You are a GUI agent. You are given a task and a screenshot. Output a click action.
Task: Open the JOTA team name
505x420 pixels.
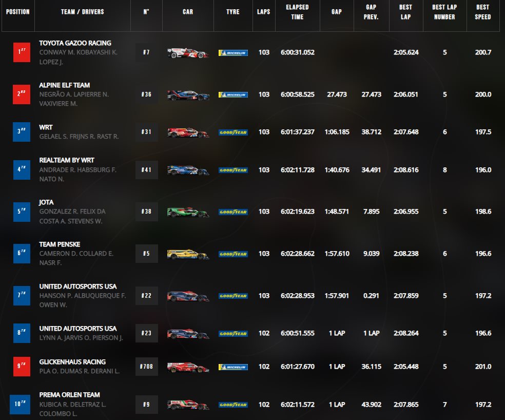tap(46, 202)
